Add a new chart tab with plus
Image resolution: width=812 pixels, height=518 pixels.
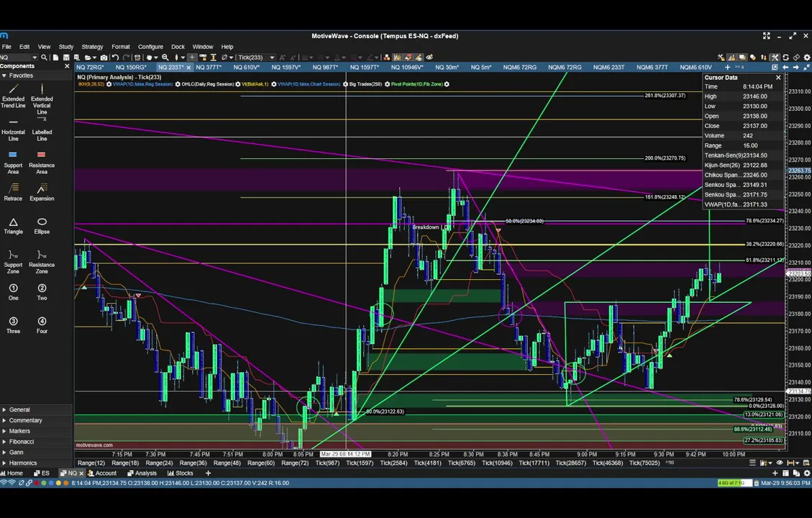[x=727, y=68]
